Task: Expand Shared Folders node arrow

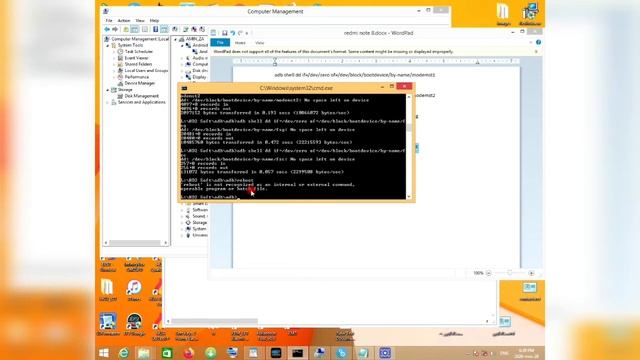Action: tap(114, 64)
